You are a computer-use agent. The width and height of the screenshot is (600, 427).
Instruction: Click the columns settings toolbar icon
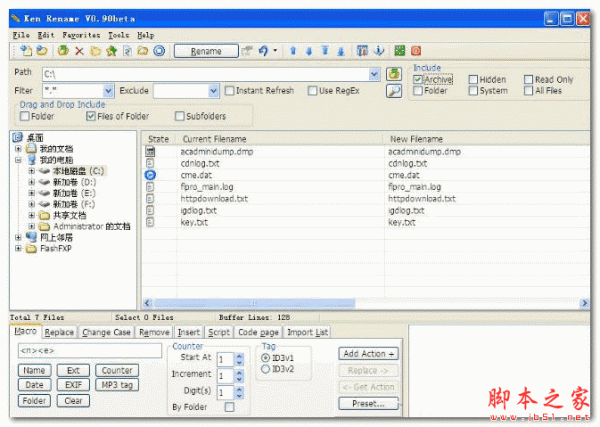click(x=362, y=51)
